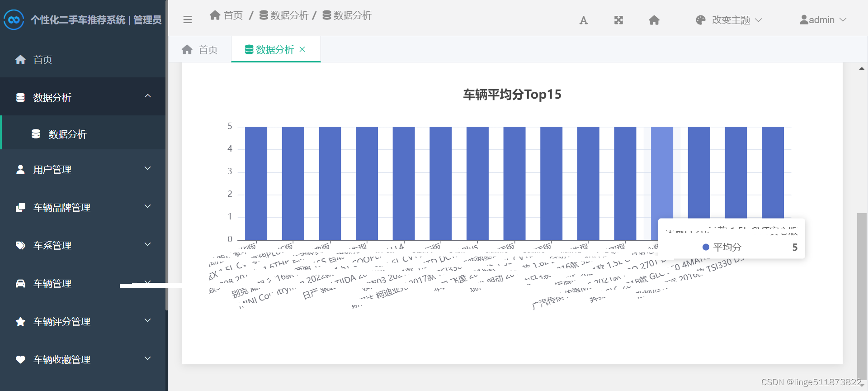Viewport: 868px width, 391px height.
Task: Click the home icon in 首页 tab
Action: [x=187, y=49]
